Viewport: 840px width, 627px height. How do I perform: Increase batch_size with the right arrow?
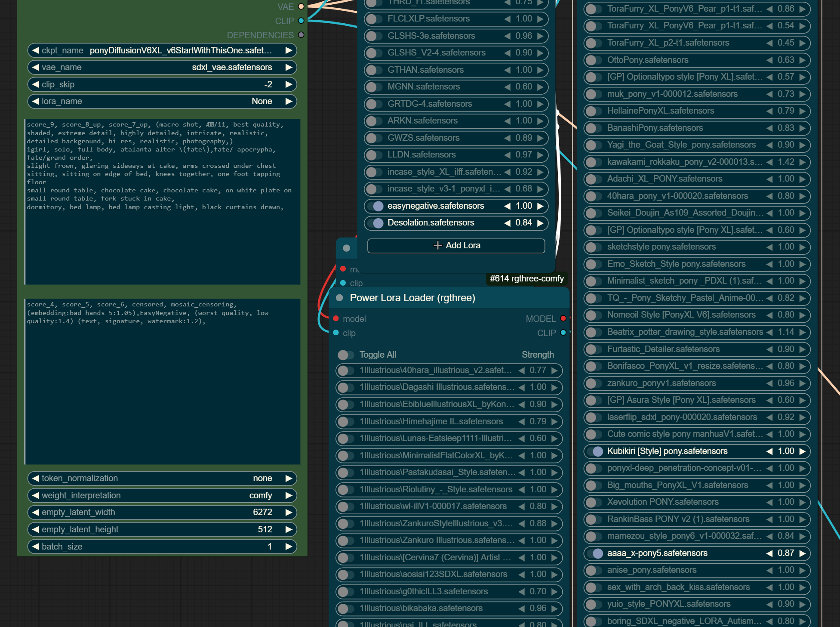click(289, 547)
